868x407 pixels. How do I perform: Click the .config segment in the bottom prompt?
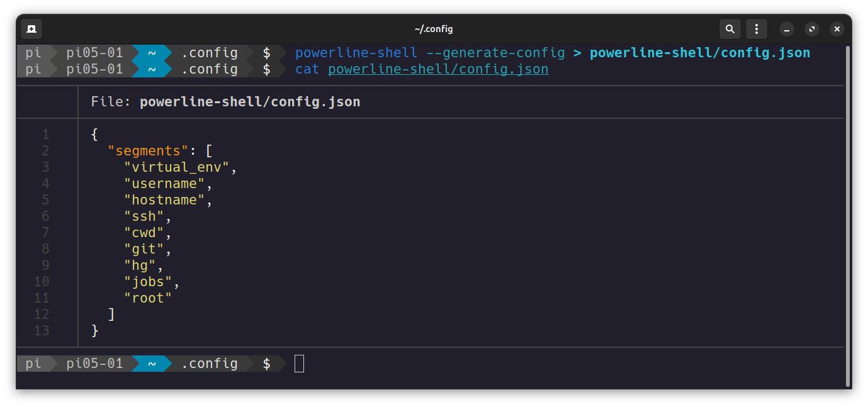tap(210, 364)
